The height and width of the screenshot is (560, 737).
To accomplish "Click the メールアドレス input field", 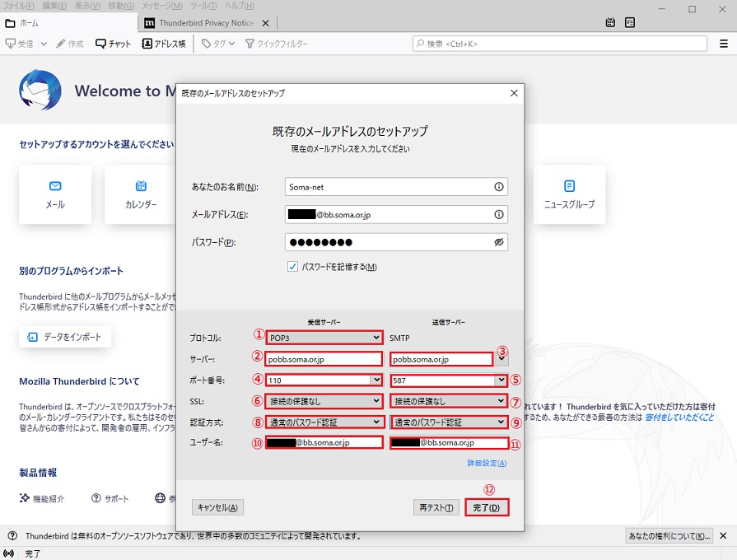I will (x=396, y=214).
